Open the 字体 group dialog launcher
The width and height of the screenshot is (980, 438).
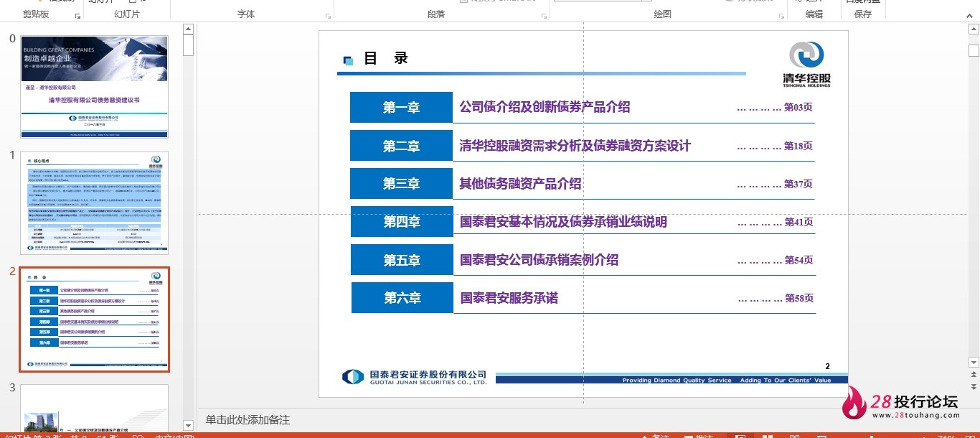(329, 16)
